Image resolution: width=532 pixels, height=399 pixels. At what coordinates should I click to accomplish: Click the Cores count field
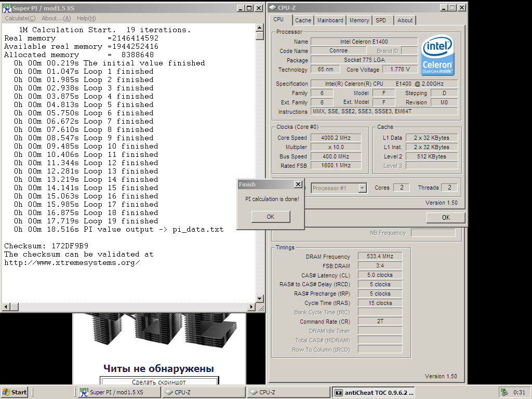402,188
